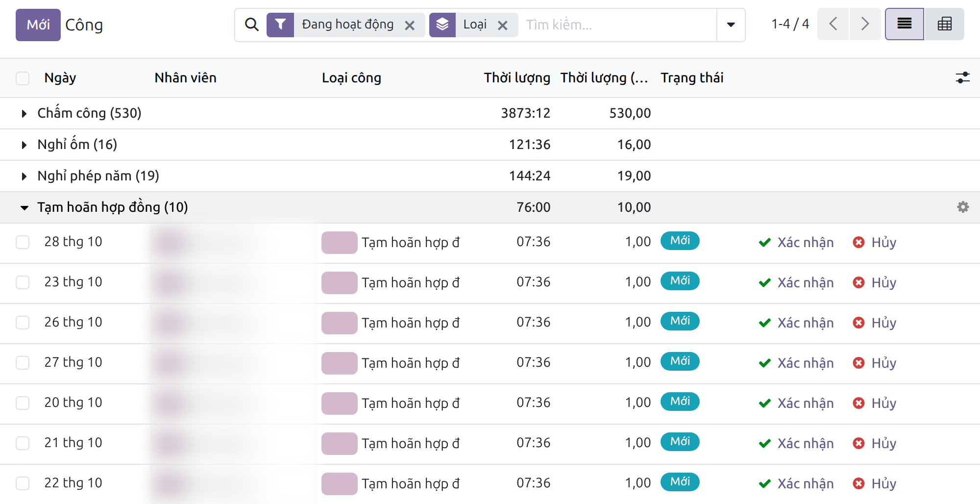Remove the 'Loại' grouping facet
Viewport: 980px width, 504px height.
[x=502, y=25]
